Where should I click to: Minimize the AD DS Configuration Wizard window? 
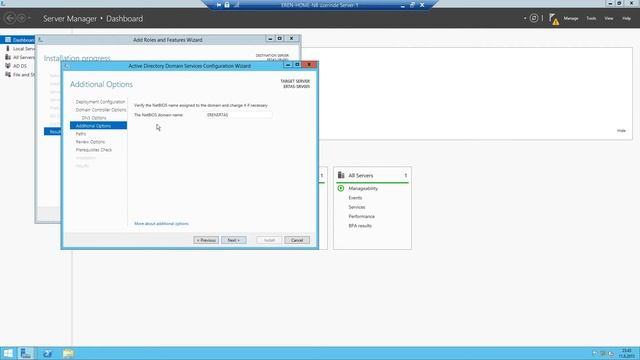(288, 65)
